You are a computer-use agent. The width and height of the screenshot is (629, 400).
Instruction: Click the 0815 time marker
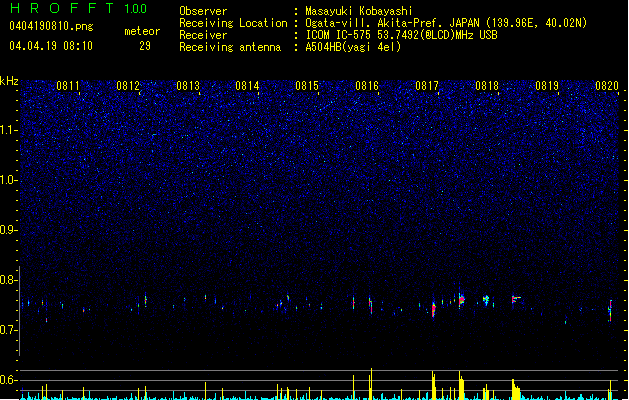(x=307, y=86)
